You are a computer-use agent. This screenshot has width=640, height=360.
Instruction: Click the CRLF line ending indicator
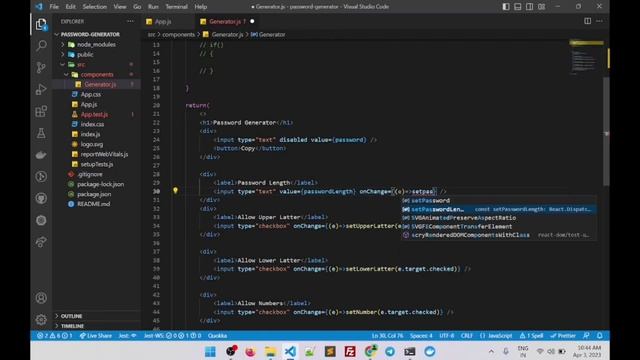click(x=467, y=336)
